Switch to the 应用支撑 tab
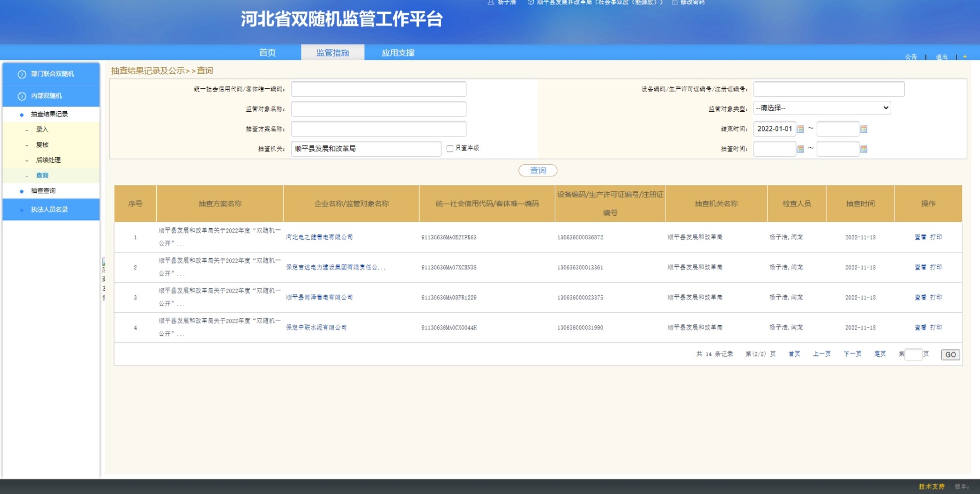 coord(398,53)
